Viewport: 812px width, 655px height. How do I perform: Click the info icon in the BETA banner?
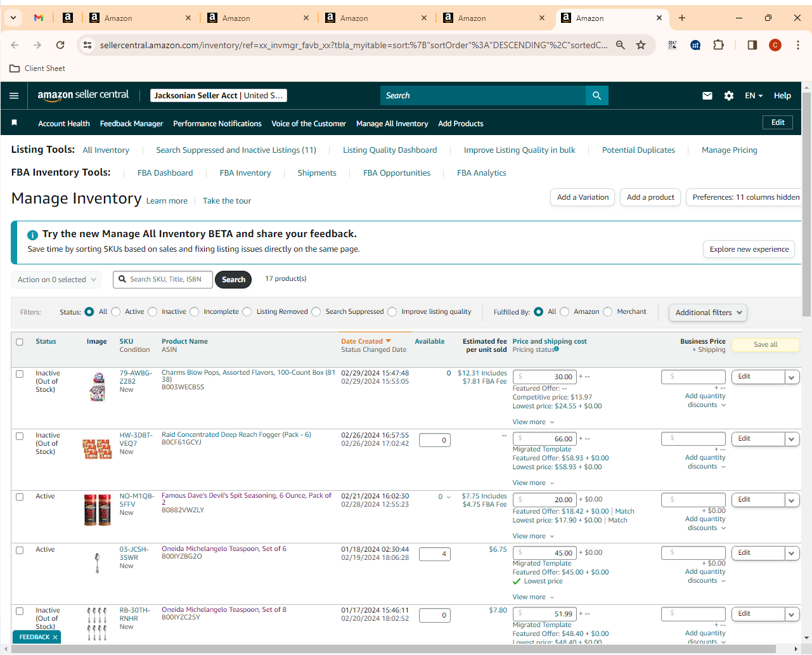(33, 235)
